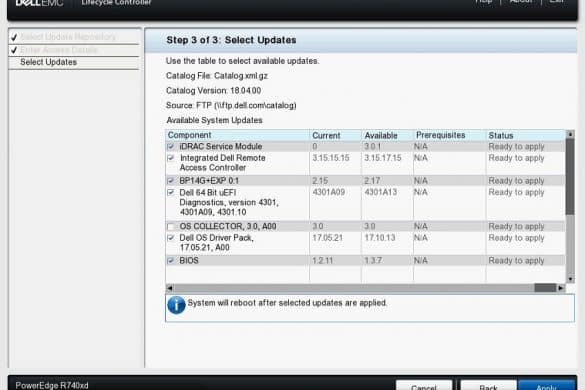This screenshot has height=390, width=585.
Task: Click the table's scroll down arrow
Action: click(x=570, y=279)
